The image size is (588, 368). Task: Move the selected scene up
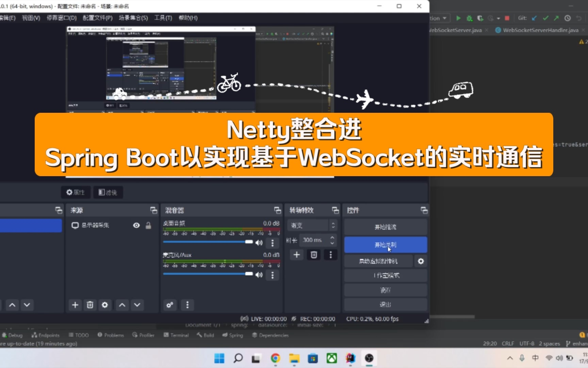coord(12,305)
